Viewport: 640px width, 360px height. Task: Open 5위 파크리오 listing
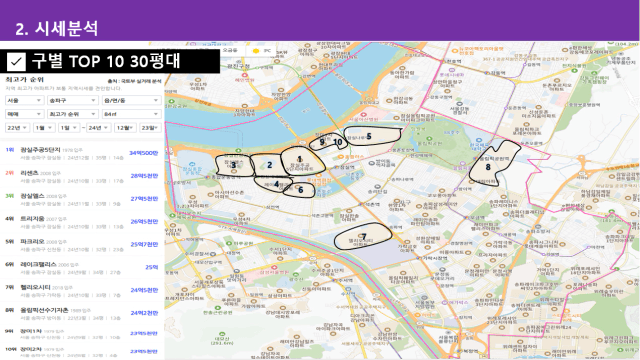click(82, 244)
